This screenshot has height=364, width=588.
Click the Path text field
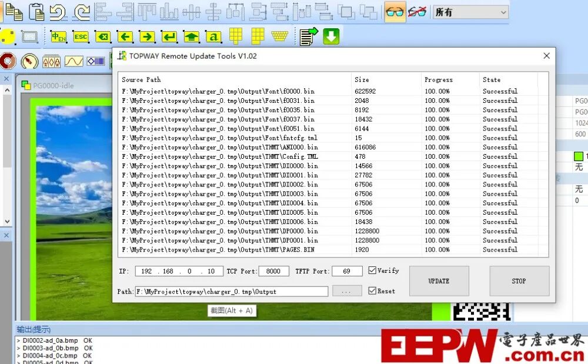coord(231,291)
